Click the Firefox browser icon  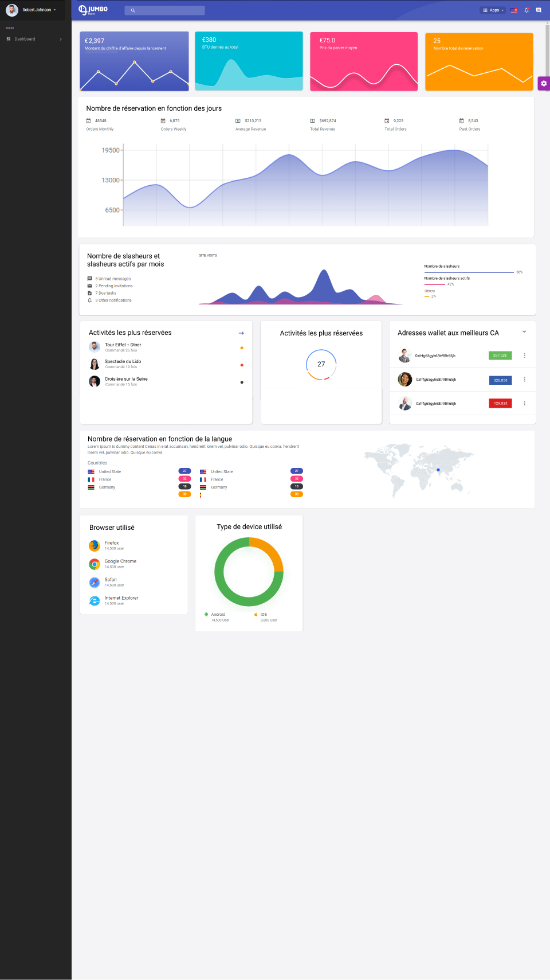pos(95,546)
